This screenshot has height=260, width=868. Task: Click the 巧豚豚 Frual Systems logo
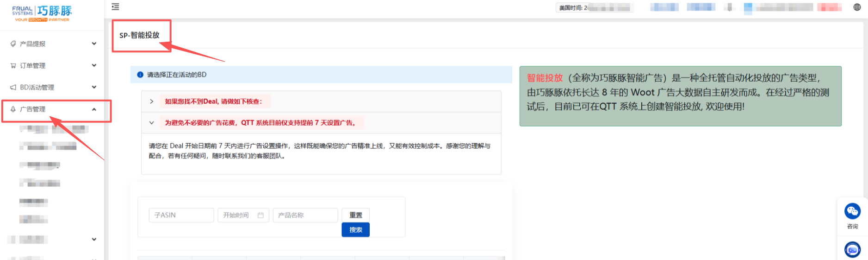42,13
